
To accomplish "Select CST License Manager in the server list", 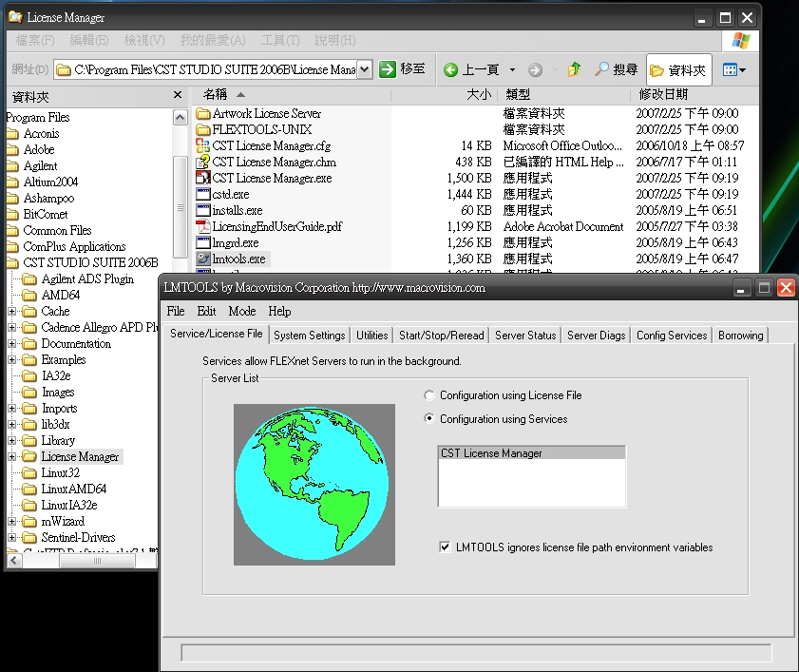I will 531,452.
